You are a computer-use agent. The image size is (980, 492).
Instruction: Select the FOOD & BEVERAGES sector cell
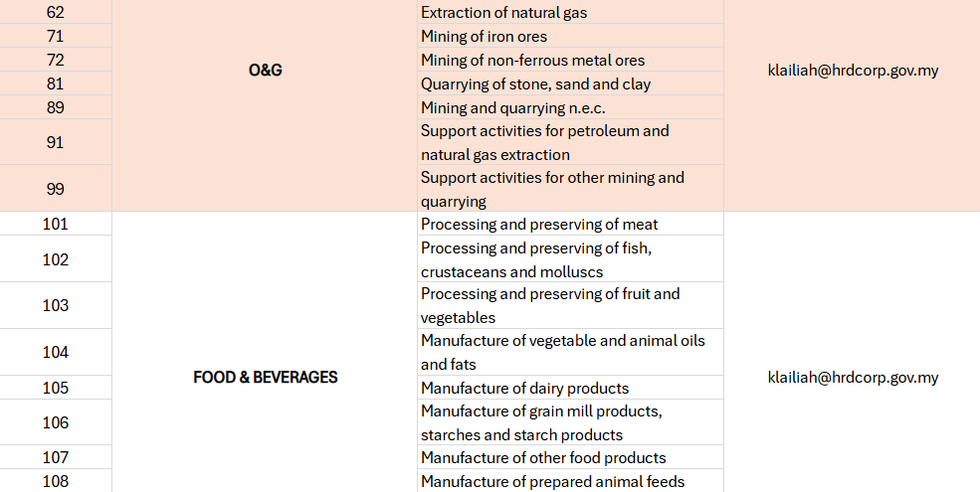click(x=265, y=378)
